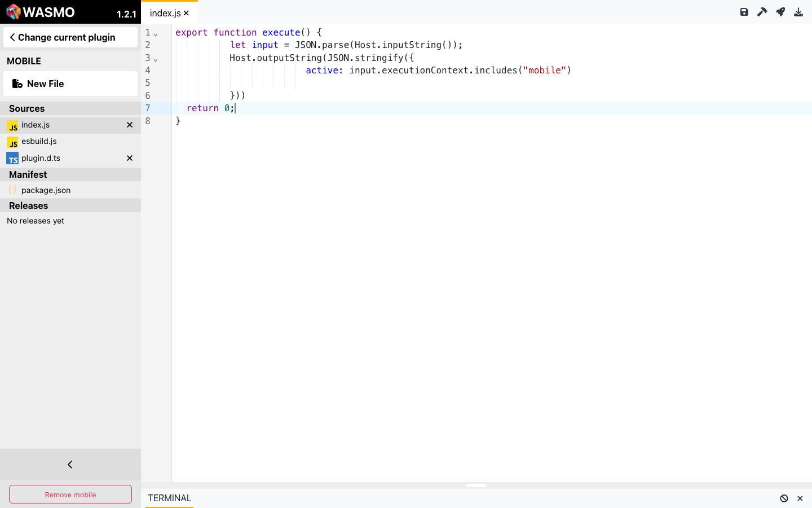Collapse the sidebar with the left chevron
Screen dimensions: 812x508
point(70,465)
